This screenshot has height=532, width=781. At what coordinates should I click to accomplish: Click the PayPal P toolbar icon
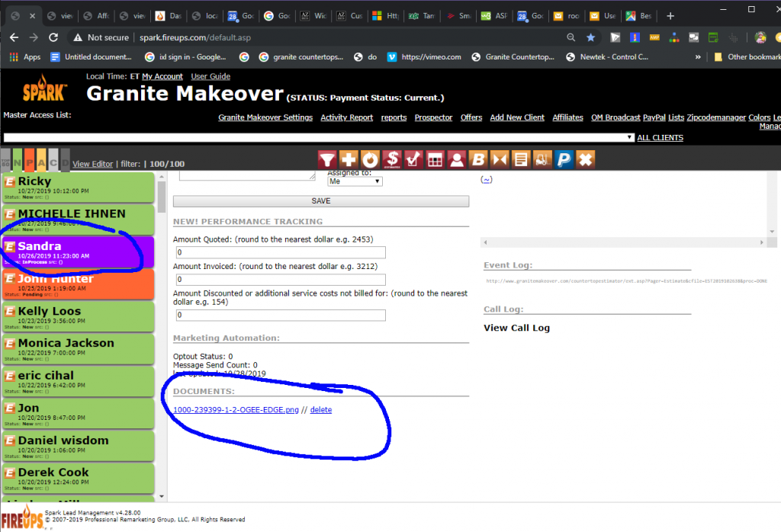(x=564, y=160)
